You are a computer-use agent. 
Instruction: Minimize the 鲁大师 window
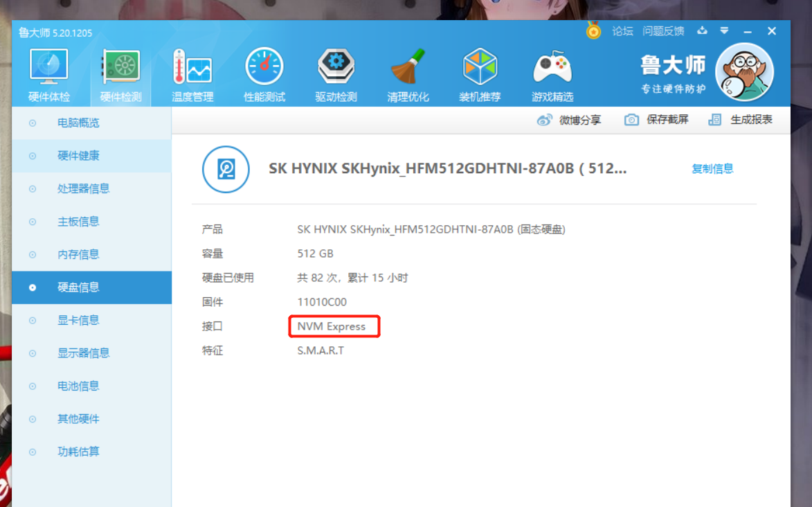tap(747, 32)
